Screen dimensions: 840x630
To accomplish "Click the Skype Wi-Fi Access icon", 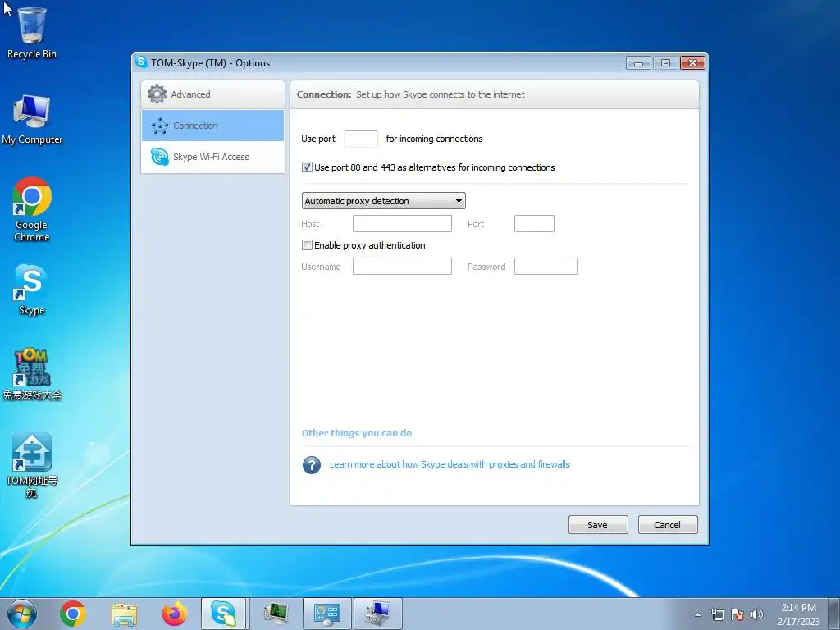I will (160, 157).
